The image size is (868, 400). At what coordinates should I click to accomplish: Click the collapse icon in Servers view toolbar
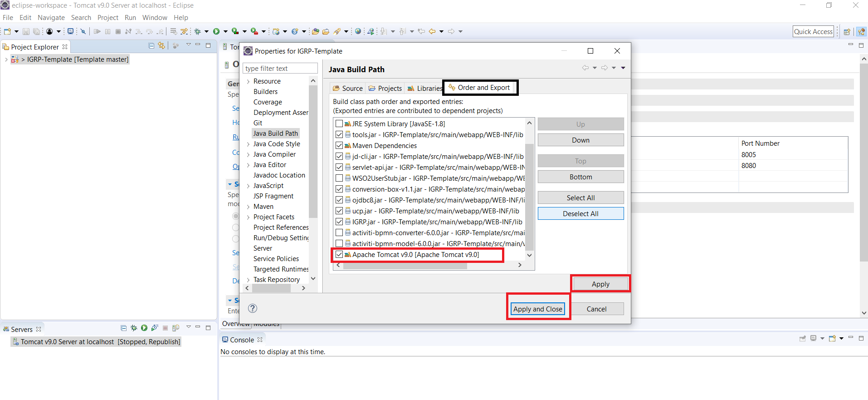[x=124, y=328]
